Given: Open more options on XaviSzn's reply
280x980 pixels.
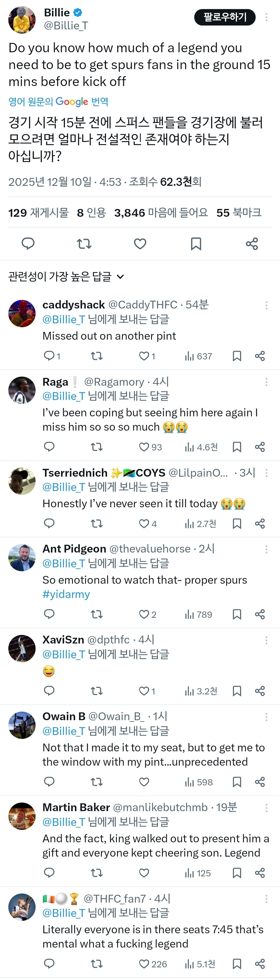Looking at the screenshot, I should 266,641.
